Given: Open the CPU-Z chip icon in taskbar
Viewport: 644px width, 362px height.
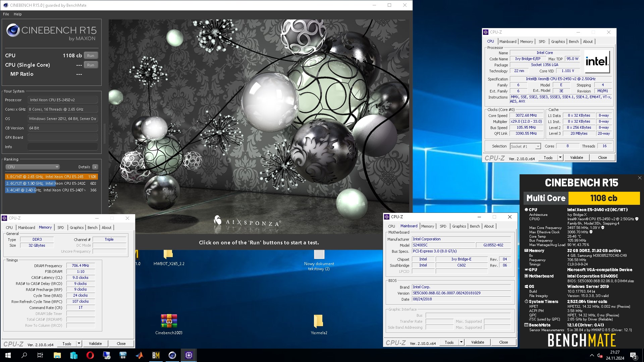Looking at the screenshot, I should pos(189,355).
